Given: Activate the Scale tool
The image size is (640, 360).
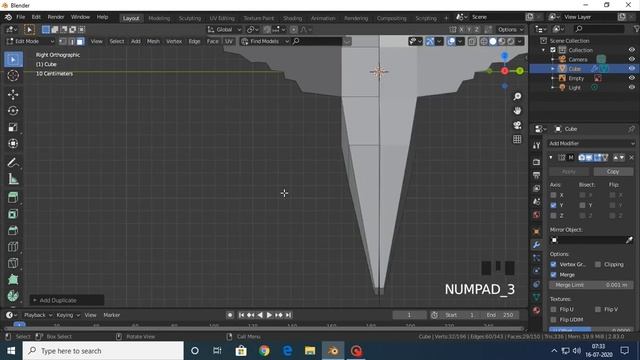Looking at the screenshot, I should (13, 127).
